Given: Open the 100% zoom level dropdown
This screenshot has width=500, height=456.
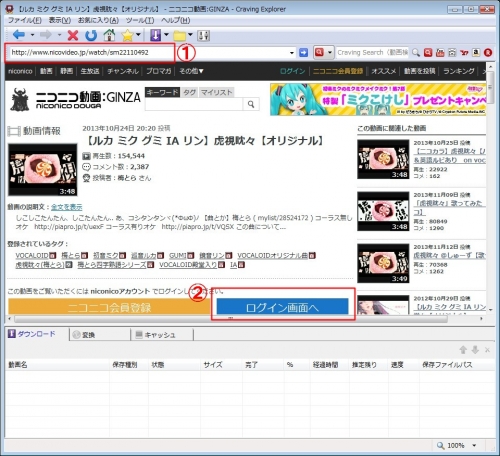Looking at the screenshot, I should pyautogui.click(x=474, y=445).
